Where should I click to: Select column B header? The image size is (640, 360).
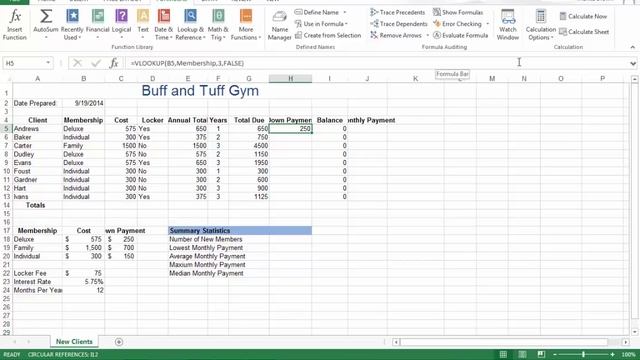83,78
